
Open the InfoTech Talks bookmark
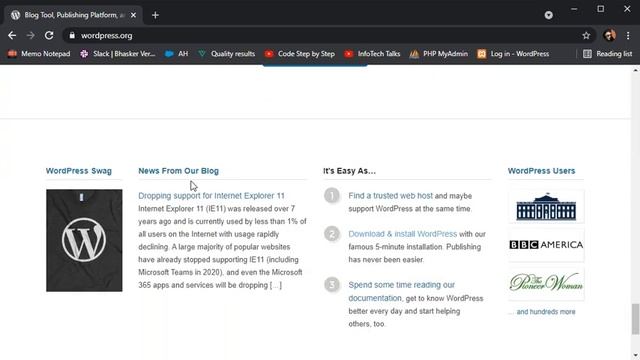[x=372, y=54]
